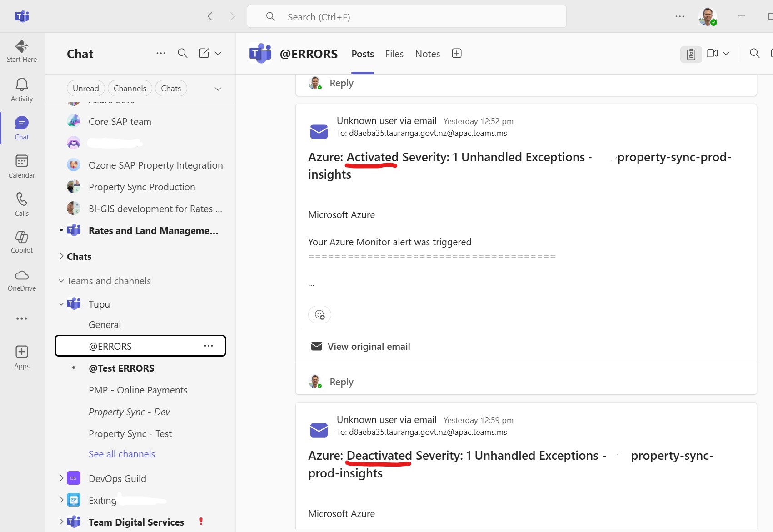Toggle the Chats filter pill
The width and height of the screenshot is (773, 532).
pos(171,89)
